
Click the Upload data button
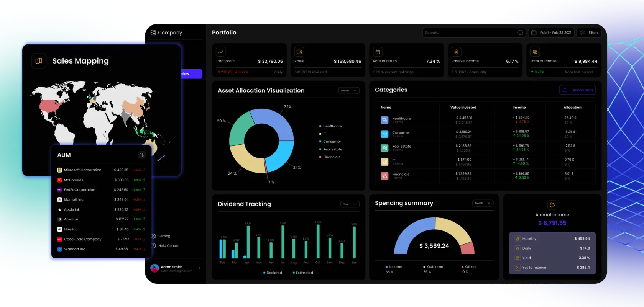[x=577, y=90]
